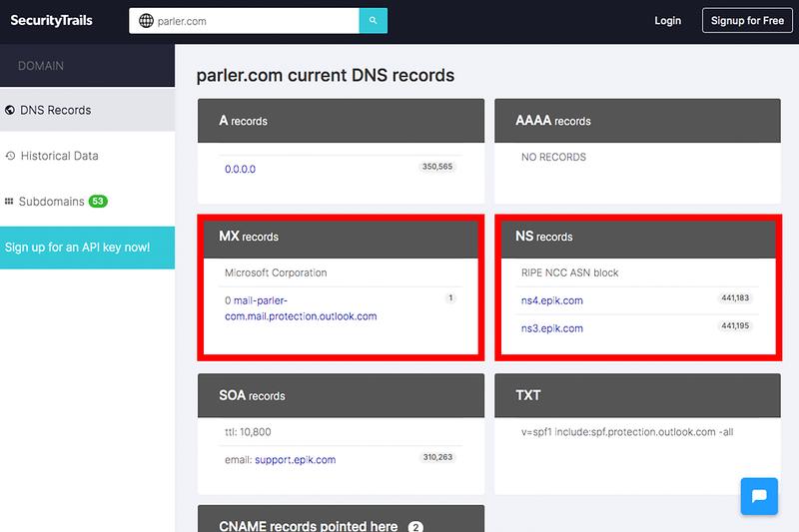This screenshot has width=799, height=532.
Task: Select the DNS Records sidebar item
Action: click(87, 110)
